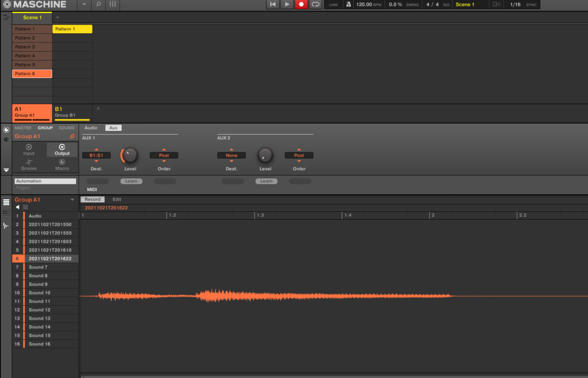The width and height of the screenshot is (588, 378).
Task: Toggle the loop button in transport
Action: click(x=315, y=5)
